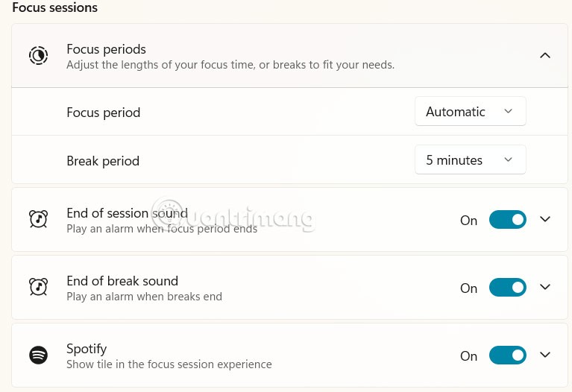Click the Spotify logo icon
This screenshot has height=392, width=572.
point(38,355)
